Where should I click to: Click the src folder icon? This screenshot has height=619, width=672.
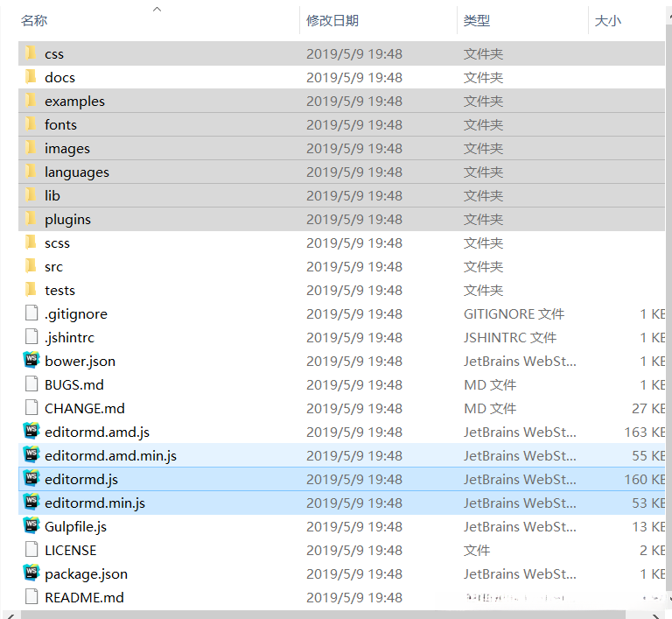click(31, 266)
